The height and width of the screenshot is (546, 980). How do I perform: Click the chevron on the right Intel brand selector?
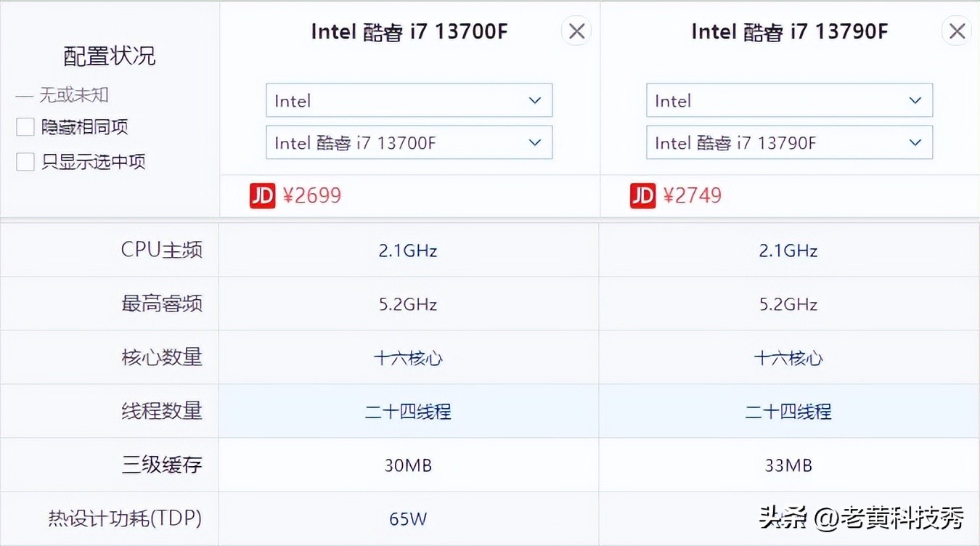[x=915, y=100]
